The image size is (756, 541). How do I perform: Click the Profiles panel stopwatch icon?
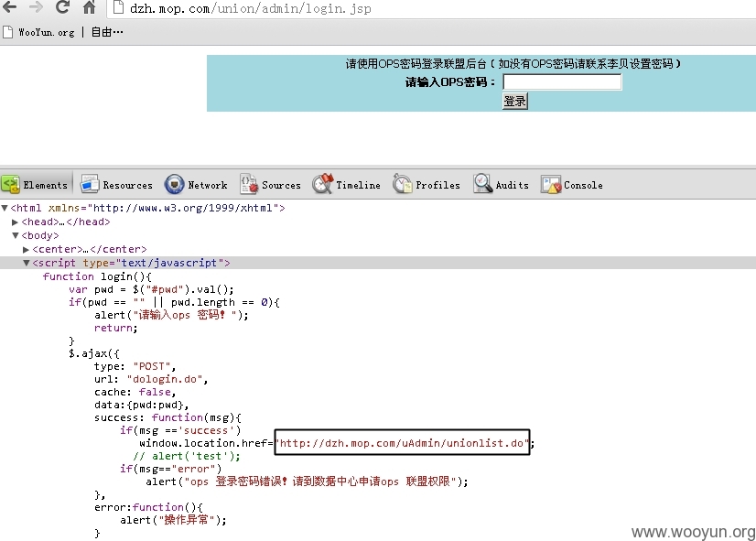click(x=402, y=184)
